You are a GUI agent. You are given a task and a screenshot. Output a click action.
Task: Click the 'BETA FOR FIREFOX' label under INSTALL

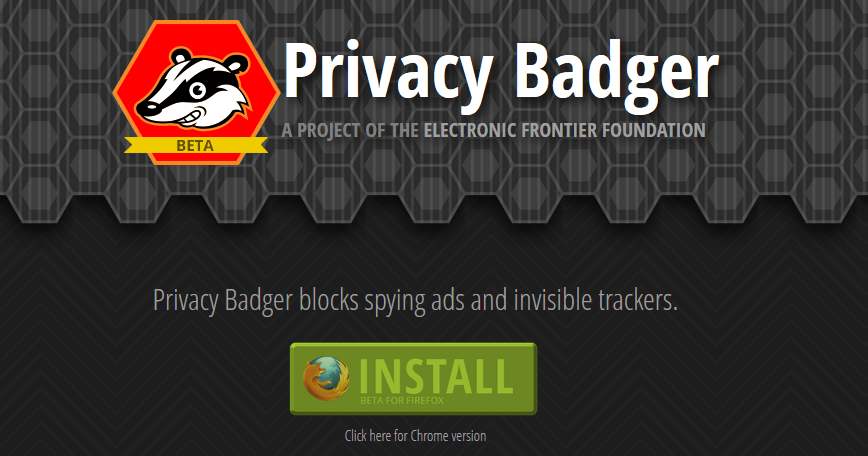pos(402,400)
